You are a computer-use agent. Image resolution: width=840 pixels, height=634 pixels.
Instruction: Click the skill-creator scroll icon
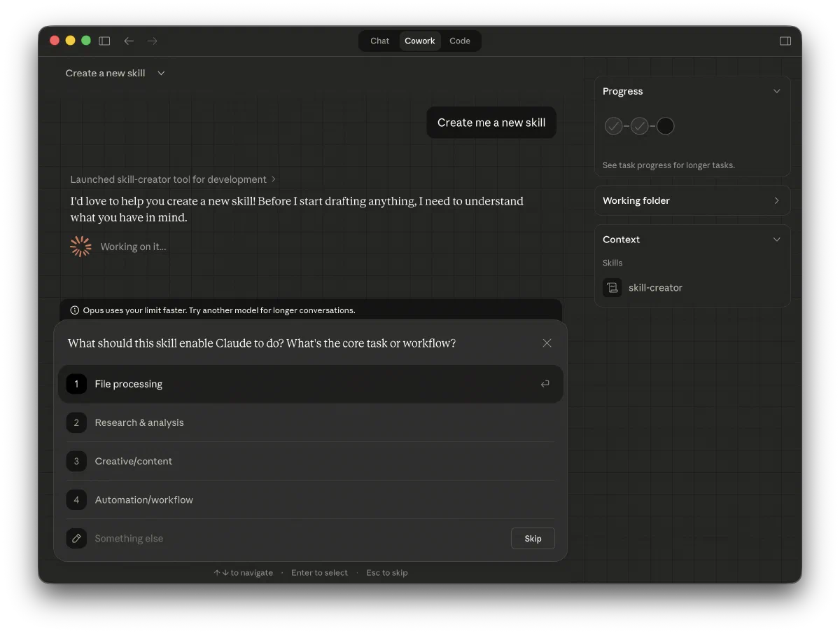[612, 288]
